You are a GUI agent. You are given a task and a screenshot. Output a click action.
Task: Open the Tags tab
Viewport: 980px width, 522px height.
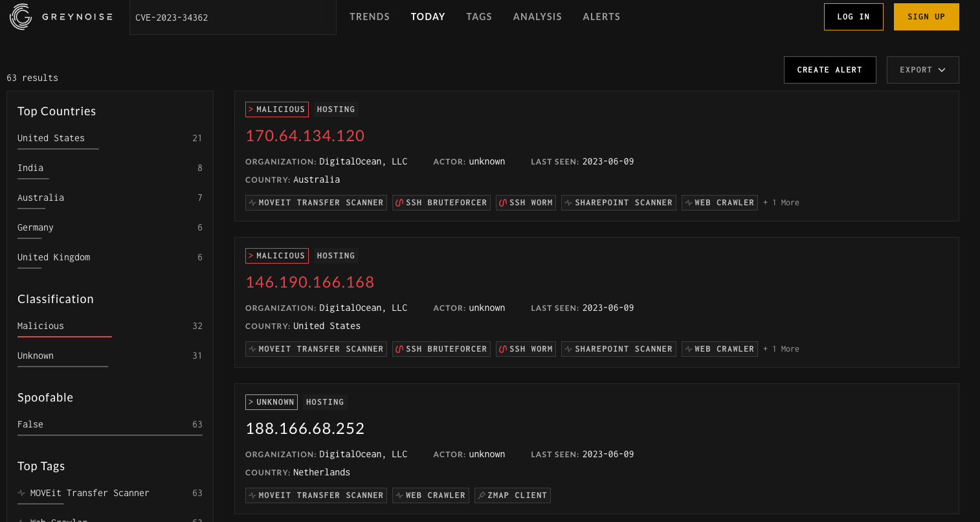tap(479, 17)
